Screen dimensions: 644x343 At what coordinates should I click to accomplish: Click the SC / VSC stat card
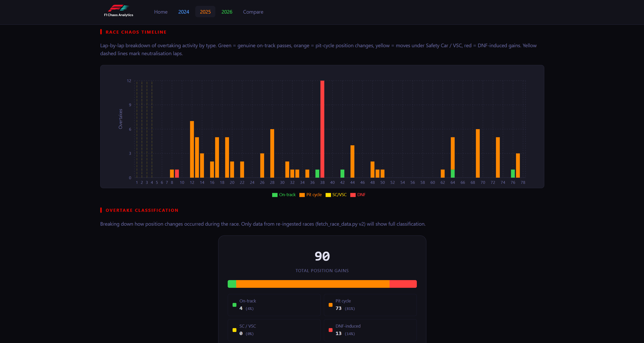(x=274, y=330)
